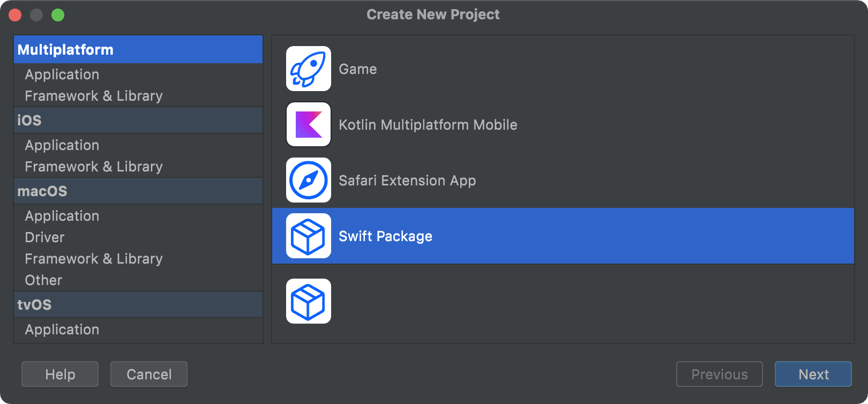Viewport: 868px width, 404px height.
Task: Choose Framework & Library under macOS
Action: [138, 259]
